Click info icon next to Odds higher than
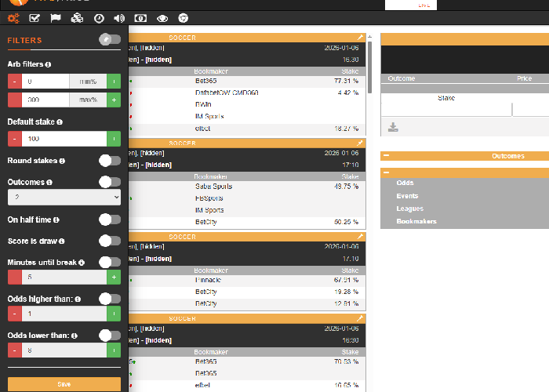The height and width of the screenshot is (392, 549). coord(78,299)
